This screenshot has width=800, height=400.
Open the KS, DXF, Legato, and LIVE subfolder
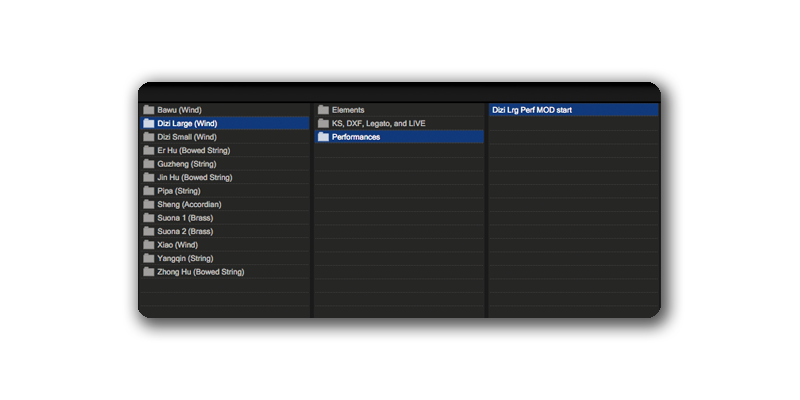378,123
